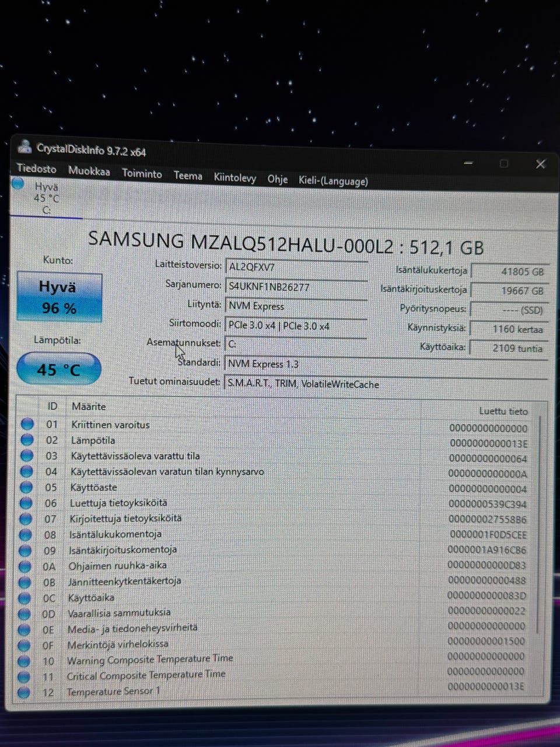Click the status circle for attribute 02 Lämpötila
The width and height of the screenshot is (560, 747).
[x=27, y=440]
